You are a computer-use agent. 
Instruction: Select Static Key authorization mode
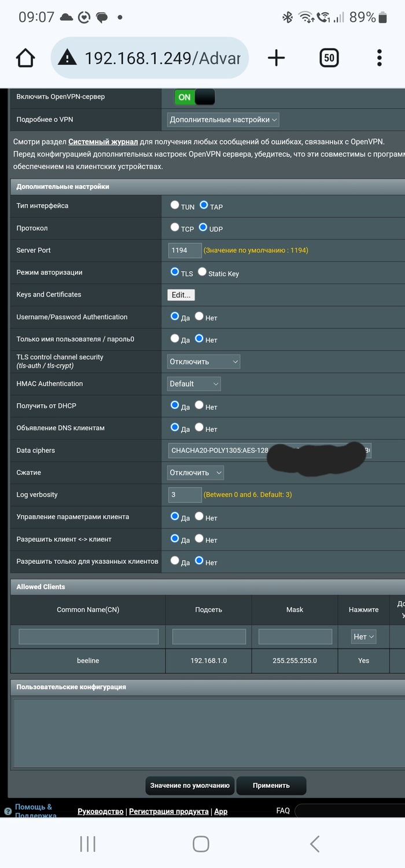tap(202, 271)
